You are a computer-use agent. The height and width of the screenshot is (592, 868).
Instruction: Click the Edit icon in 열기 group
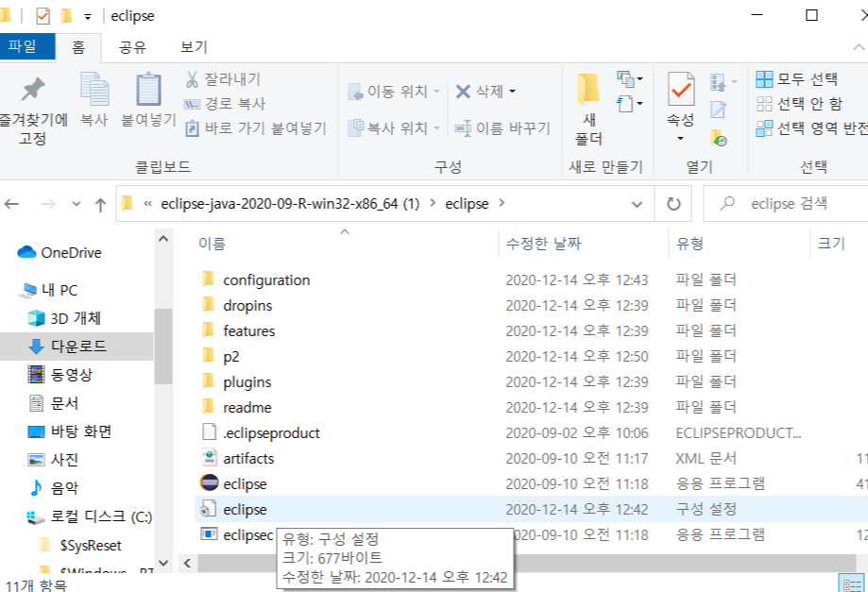click(x=719, y=109)
